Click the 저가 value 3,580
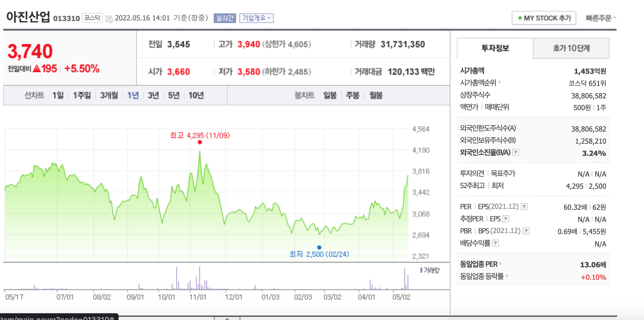644x320 pixels. 249,72
